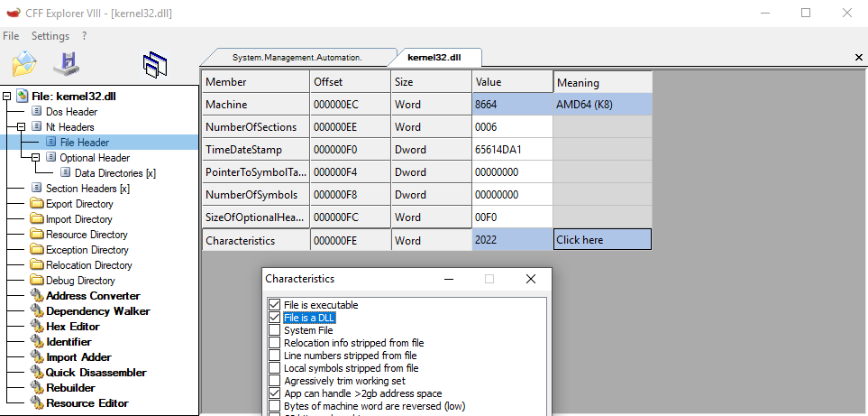Open the Settings menu
Viewport: 868px width, 416px height.
click(x=50, y=36)
